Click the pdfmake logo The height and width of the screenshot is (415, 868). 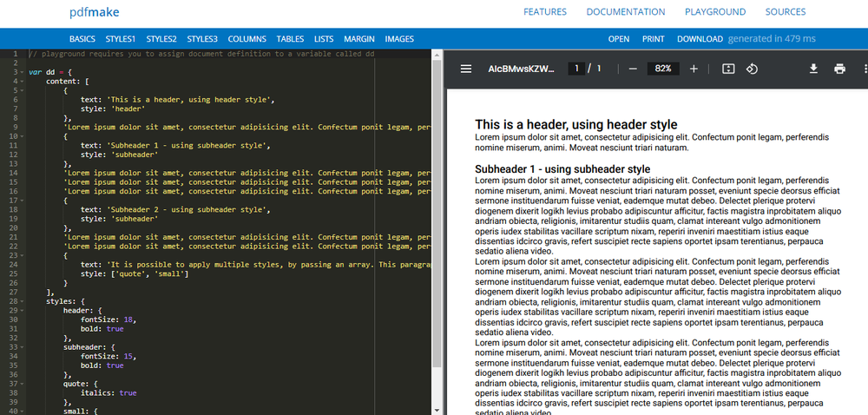[x=94, y=11]
